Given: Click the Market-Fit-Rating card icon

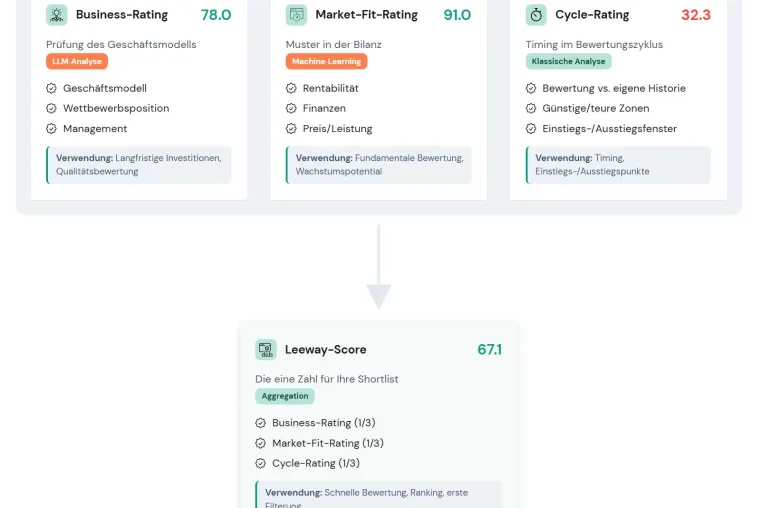Looking at the screenshot, I should coord(296,15).
